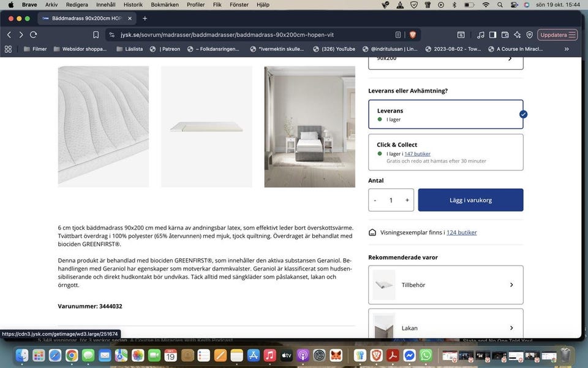
Task: Launch the Music app from the Dock
Action: click(x=269, y=355)
